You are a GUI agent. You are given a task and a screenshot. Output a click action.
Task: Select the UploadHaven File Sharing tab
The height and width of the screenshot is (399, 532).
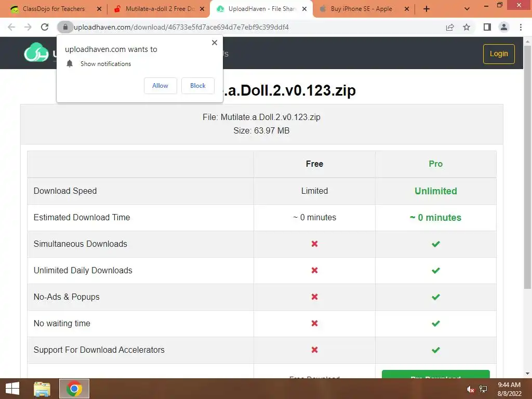262,9
